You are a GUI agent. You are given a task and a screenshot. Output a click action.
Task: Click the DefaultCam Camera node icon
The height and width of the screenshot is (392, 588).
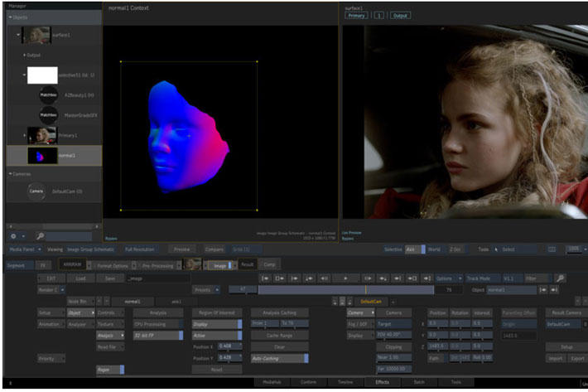36,191
